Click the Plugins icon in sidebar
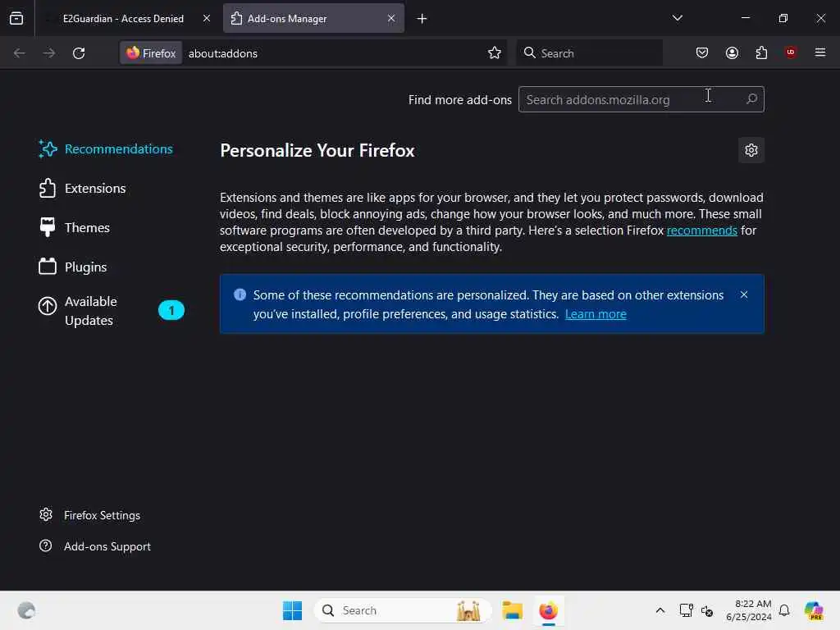 pyautogui.click(x=48, y=267)
